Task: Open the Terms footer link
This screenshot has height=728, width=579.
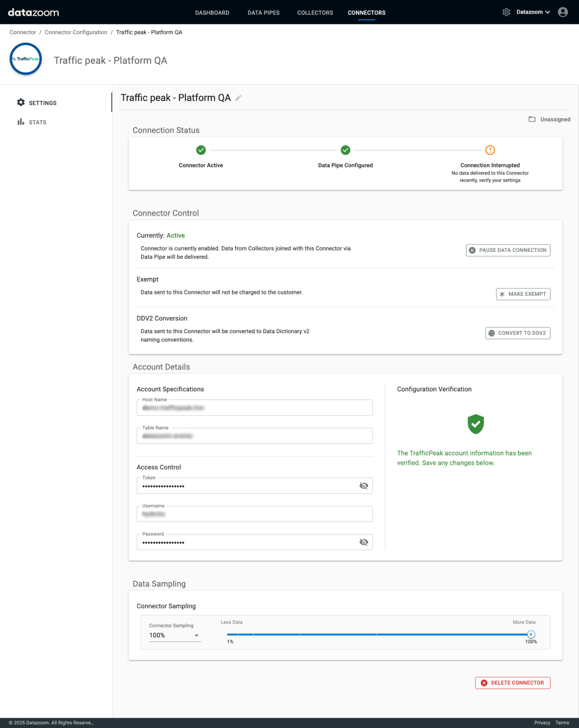Action: coord(562,723)
